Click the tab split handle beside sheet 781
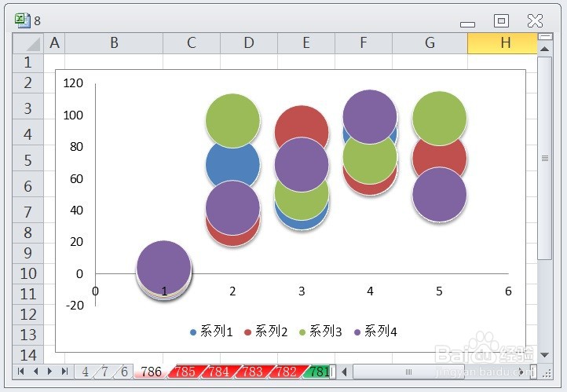Screen dimensions: 567x392 pyautogui.click(x=332, y=372)
